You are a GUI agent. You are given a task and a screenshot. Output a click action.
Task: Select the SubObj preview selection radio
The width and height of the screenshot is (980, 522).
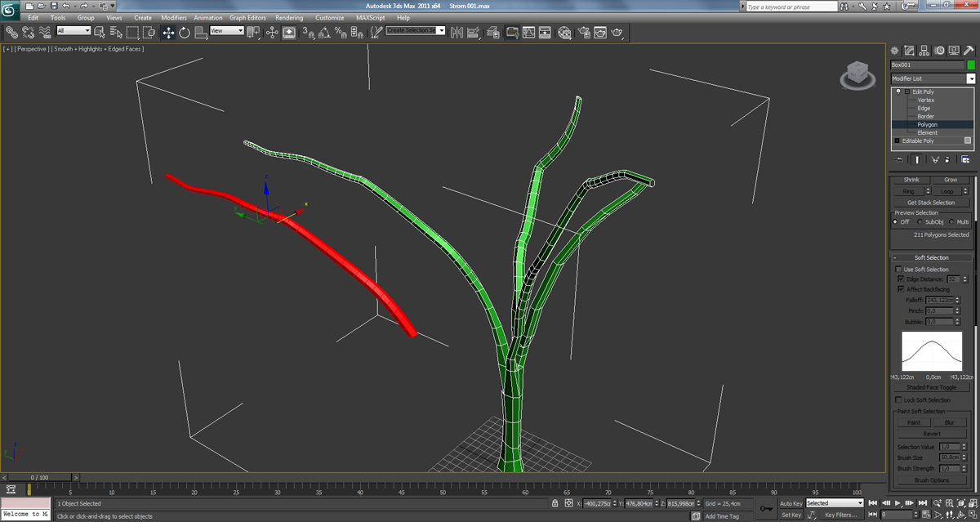pyautogui.click(x=920, y=222)
